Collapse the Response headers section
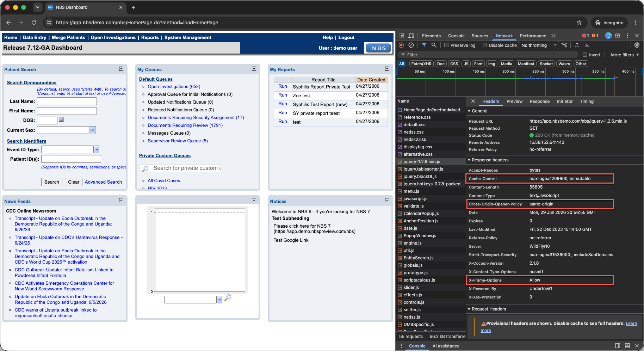 tap(469, 160)
